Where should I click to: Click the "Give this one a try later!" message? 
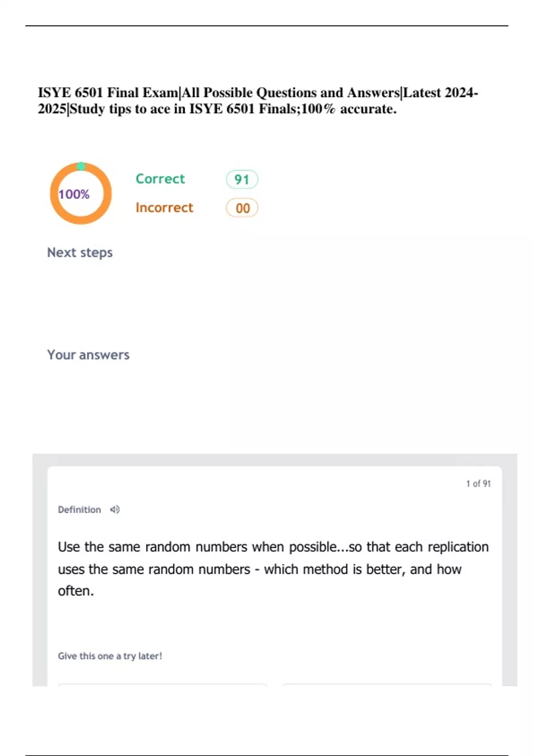point(110,656)
